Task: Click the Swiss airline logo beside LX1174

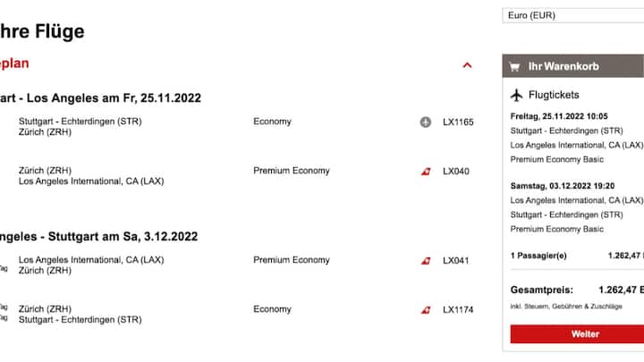Action: click(x=426, y=310)
